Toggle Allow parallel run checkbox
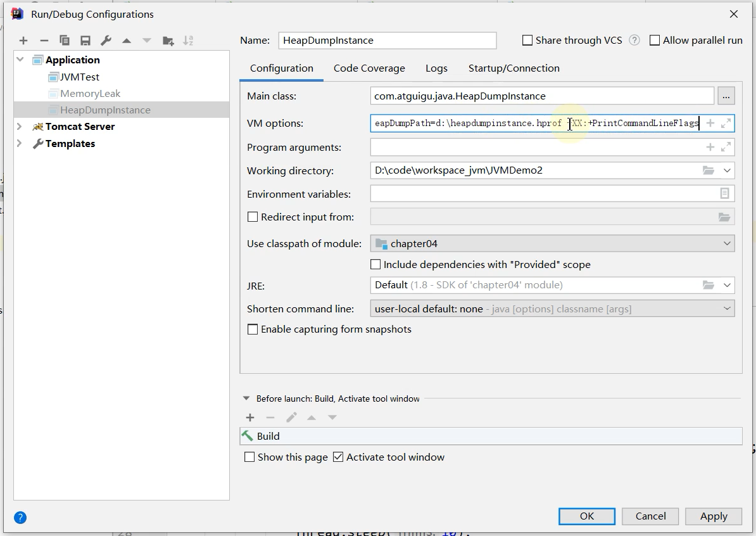This screenshot has height=536, width=756. [655, 40]
